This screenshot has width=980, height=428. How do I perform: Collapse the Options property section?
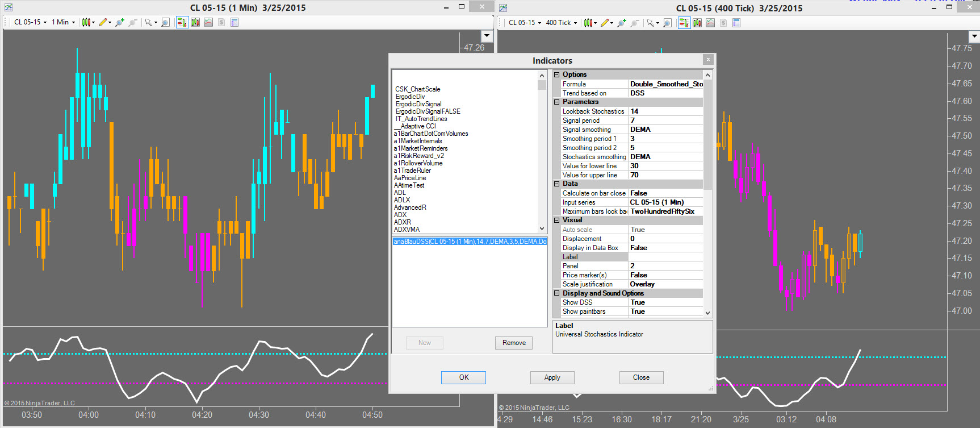tap(557, 74)
